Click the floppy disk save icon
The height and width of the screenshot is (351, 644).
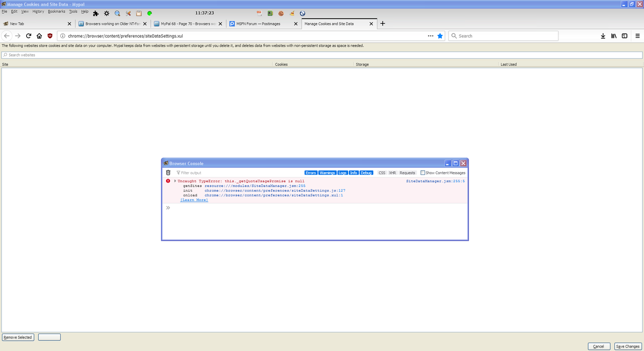coord(139,13)
